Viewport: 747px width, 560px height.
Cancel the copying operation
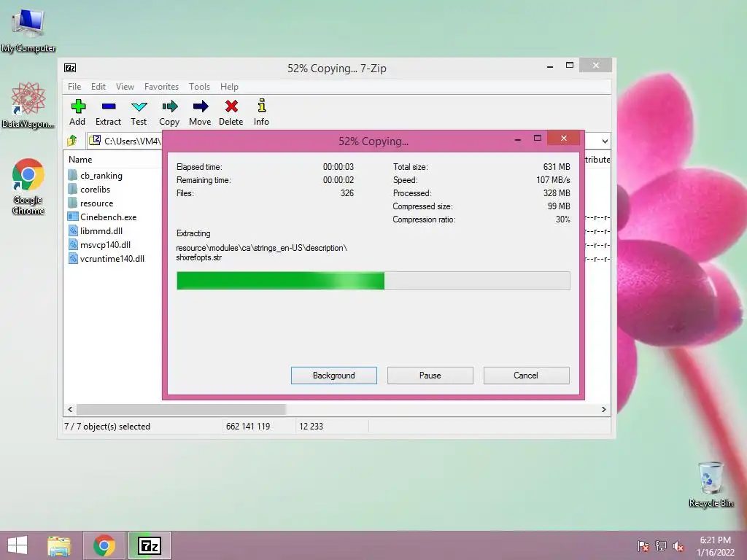pyautogui.click(x=526, y=376)
